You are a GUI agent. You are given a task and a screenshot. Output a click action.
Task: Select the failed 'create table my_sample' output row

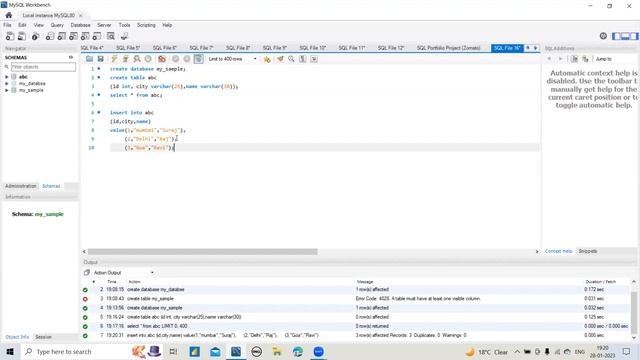(355, 299)
